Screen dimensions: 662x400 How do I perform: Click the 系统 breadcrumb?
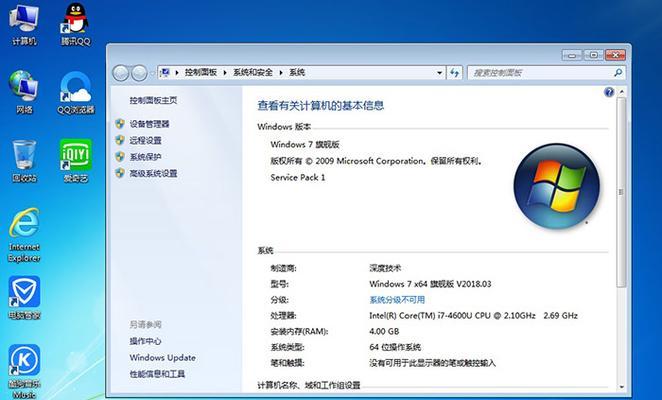[x=297, y=73]
